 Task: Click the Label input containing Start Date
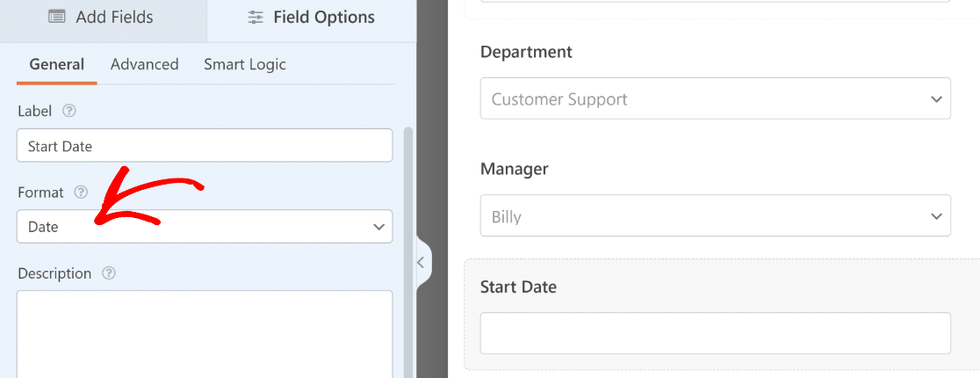tap(205, 146)
